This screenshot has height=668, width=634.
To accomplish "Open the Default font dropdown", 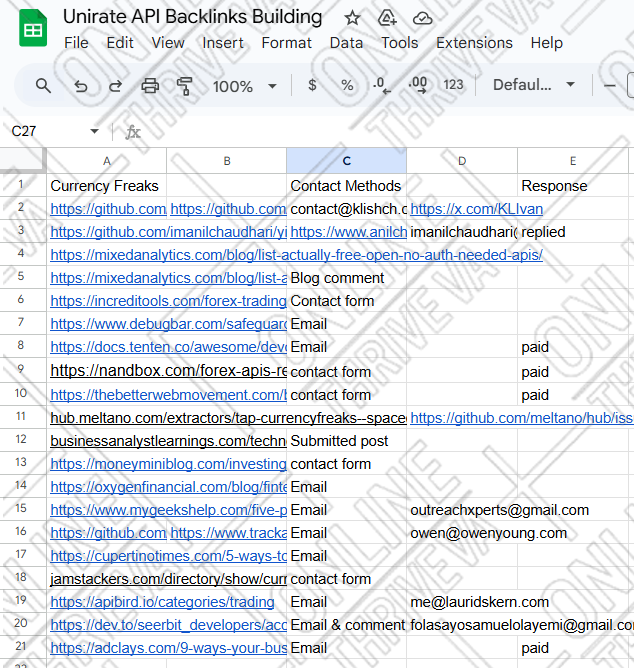I will pyautogui.click(x=534, y=85).
